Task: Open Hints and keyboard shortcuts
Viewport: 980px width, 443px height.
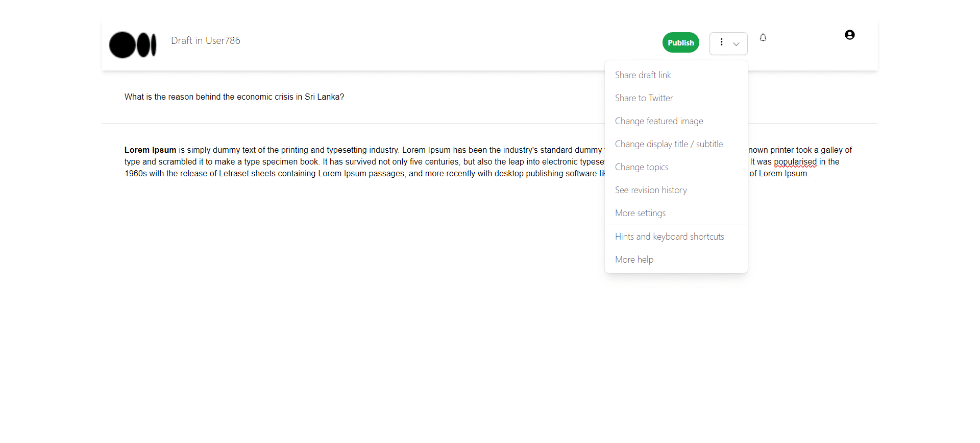Action: coord(669,237)
